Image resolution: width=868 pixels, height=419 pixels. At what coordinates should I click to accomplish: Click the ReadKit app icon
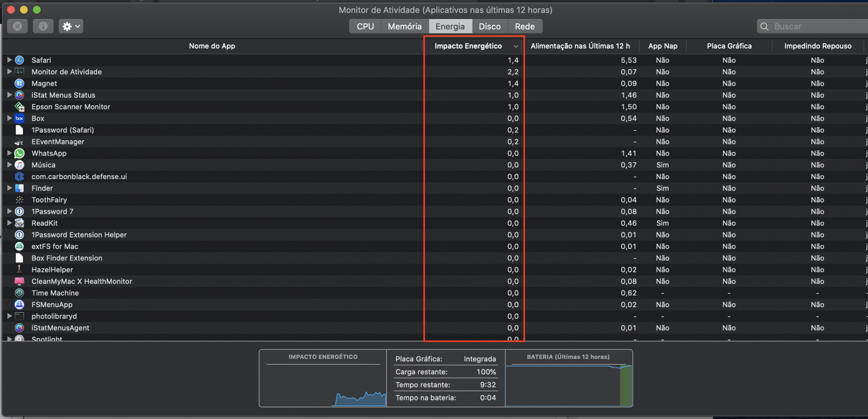coord(19,223)
